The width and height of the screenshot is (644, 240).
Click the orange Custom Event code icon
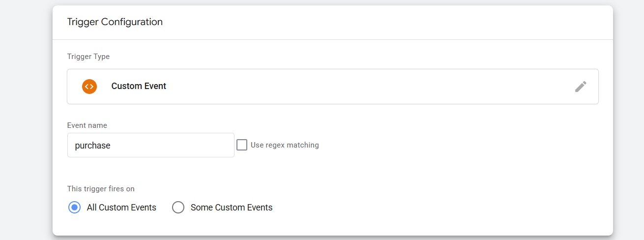(89, 87)
